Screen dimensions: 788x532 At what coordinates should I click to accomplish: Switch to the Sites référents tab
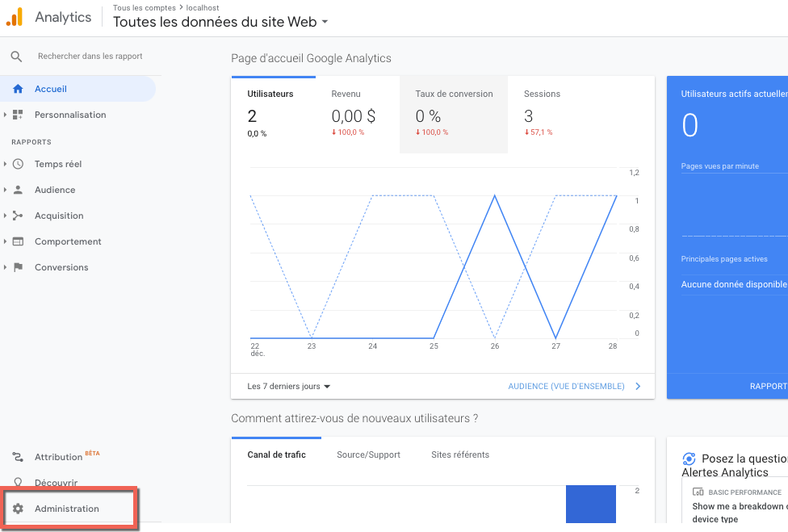(460, 455)
